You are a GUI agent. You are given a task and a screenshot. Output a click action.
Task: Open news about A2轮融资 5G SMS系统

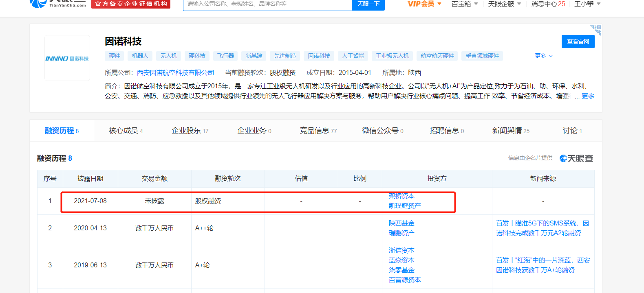pos(543,228)
